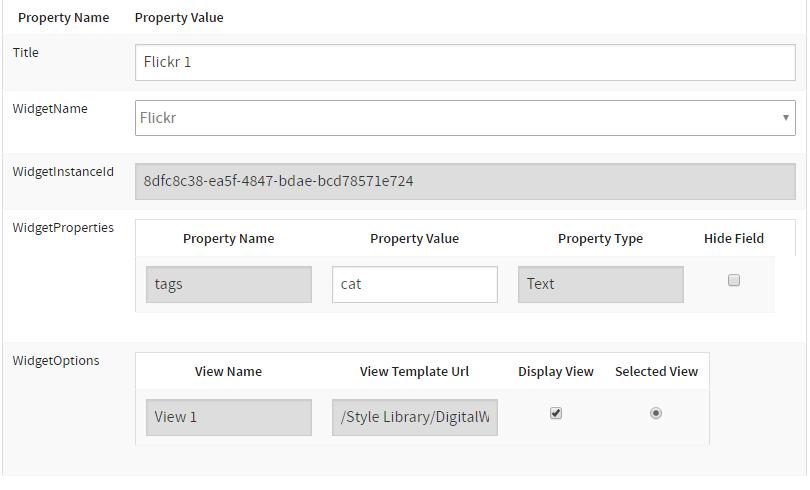Click the WidgetProperties row label

coord(63,228)
